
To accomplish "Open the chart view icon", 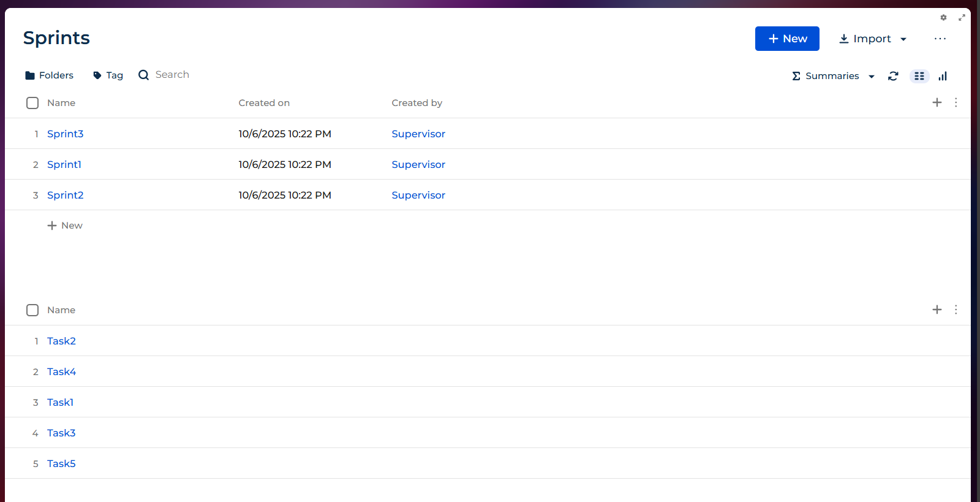I will [943, 76].
